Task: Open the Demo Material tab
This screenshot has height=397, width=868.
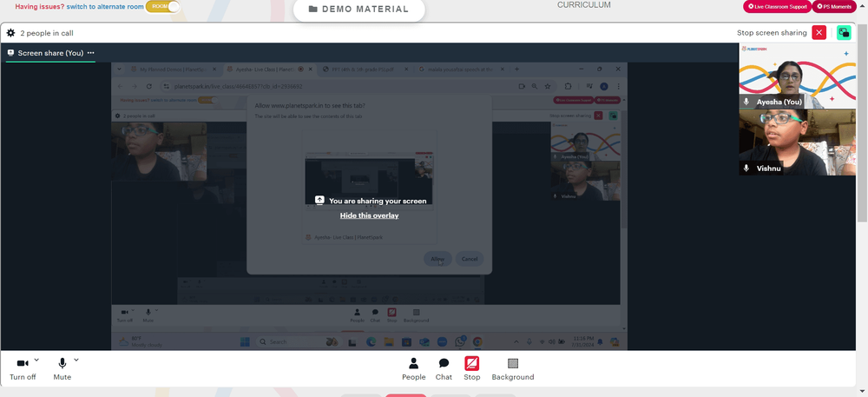Action: pyautogui.click(x=358, y=10)
